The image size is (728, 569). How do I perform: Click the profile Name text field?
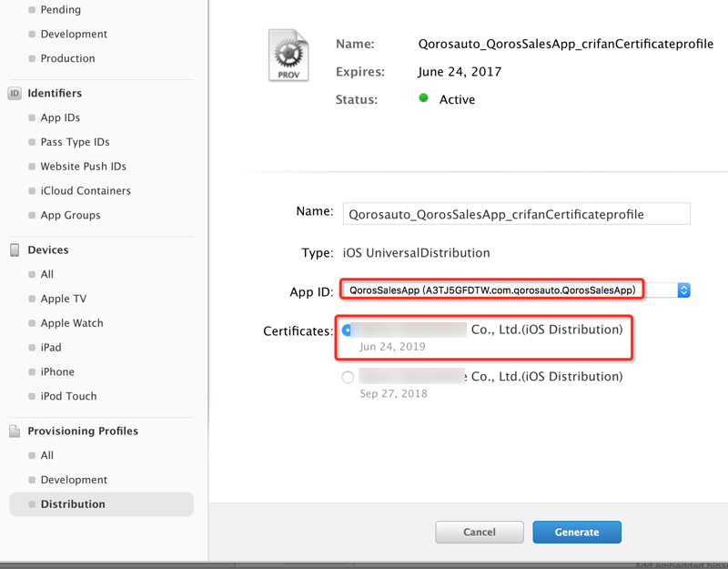coord(516,214)
